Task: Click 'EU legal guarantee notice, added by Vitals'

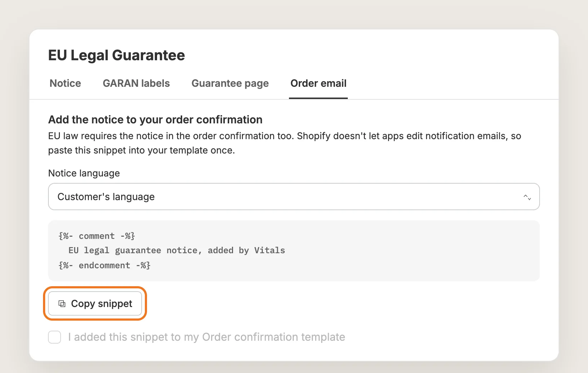Action: pos(177,250)
